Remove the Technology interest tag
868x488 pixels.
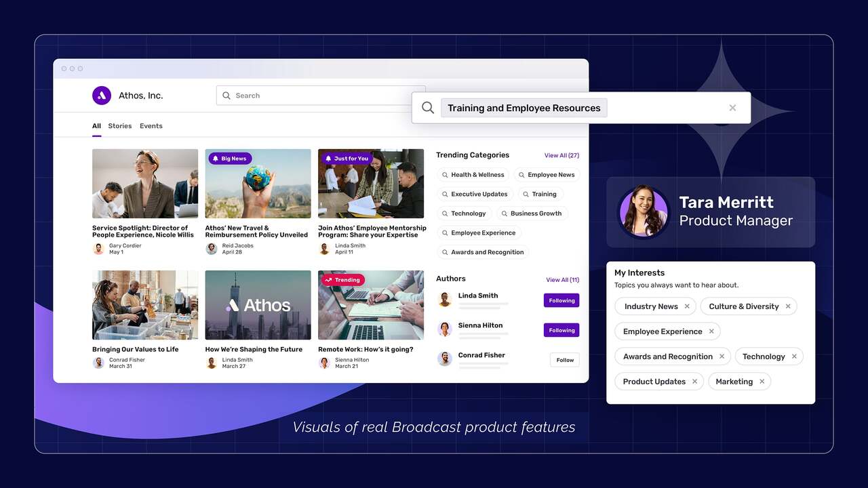(x=794, y=357)
